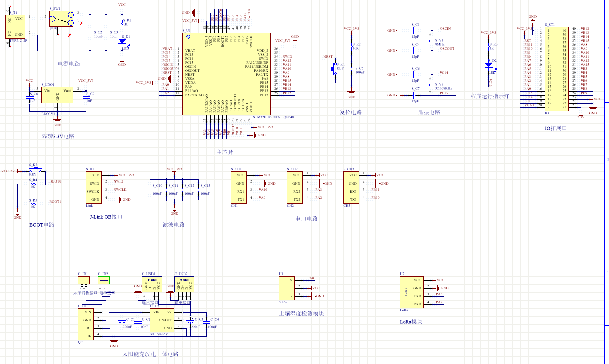This screenshot has width=609, height=364.
Task: Click the BOOT电路 section title
Action: (42, 225)
